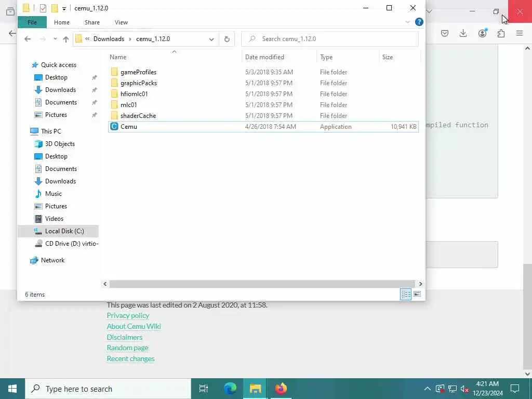Viewport: 532px width, 399px height.
Task: Expand Downloads breadcrumb arrow
Action: pyautogui.click(x=130, y=39)
